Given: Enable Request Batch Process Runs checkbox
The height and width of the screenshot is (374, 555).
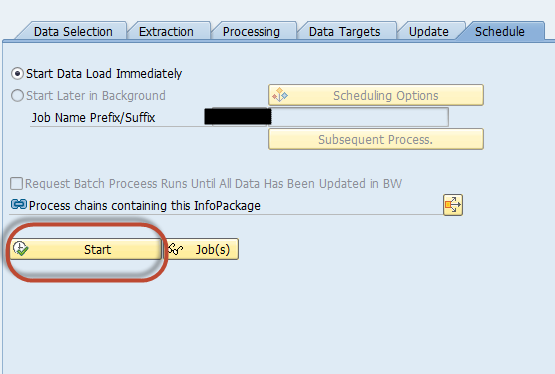Looking at the screenshot, I should 17,184.
